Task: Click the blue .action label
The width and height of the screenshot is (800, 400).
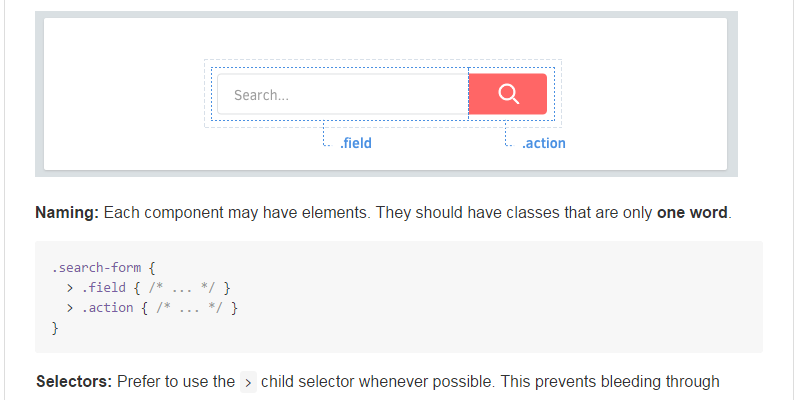Action: (543, 143)
